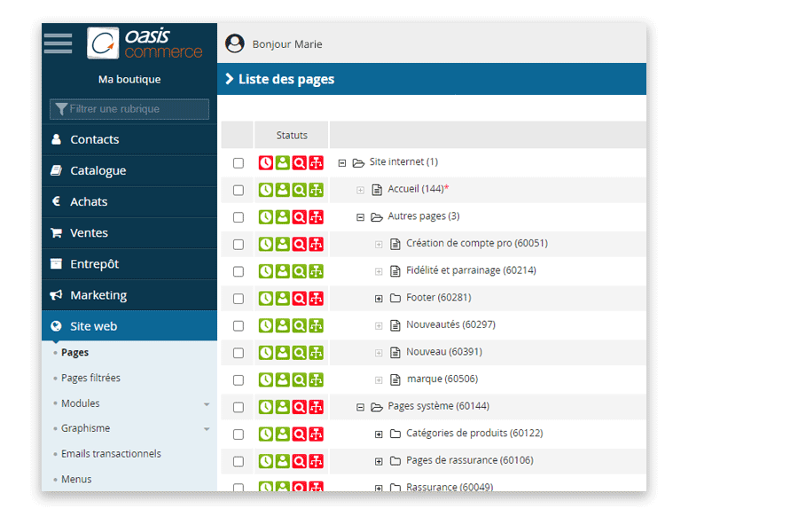Click the green search icon for Nouveautés
798x532 pixels.
[300, 325]
